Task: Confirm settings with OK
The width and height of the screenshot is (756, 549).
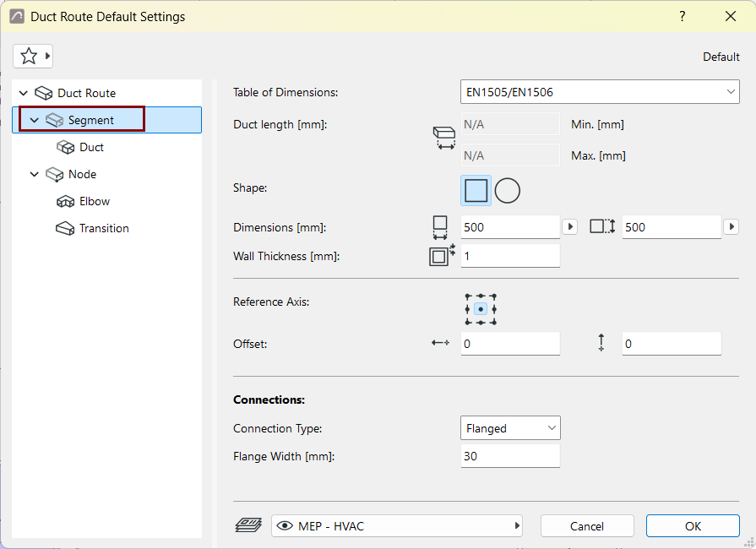Action: (x=693, y=526)
